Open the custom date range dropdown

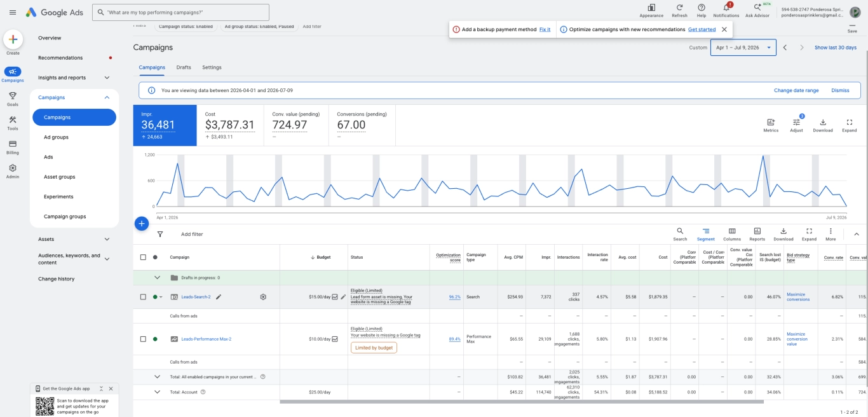tap(743, 48)
